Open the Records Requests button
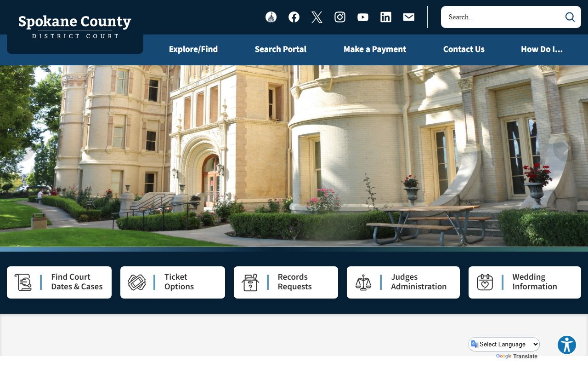The image size is (588, 368). pos(286,282)
